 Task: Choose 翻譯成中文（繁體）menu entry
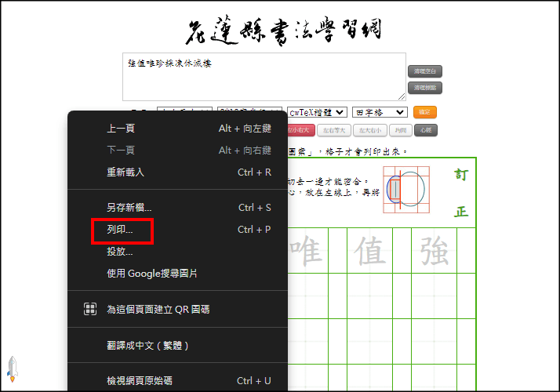click(x=177, y=346)
